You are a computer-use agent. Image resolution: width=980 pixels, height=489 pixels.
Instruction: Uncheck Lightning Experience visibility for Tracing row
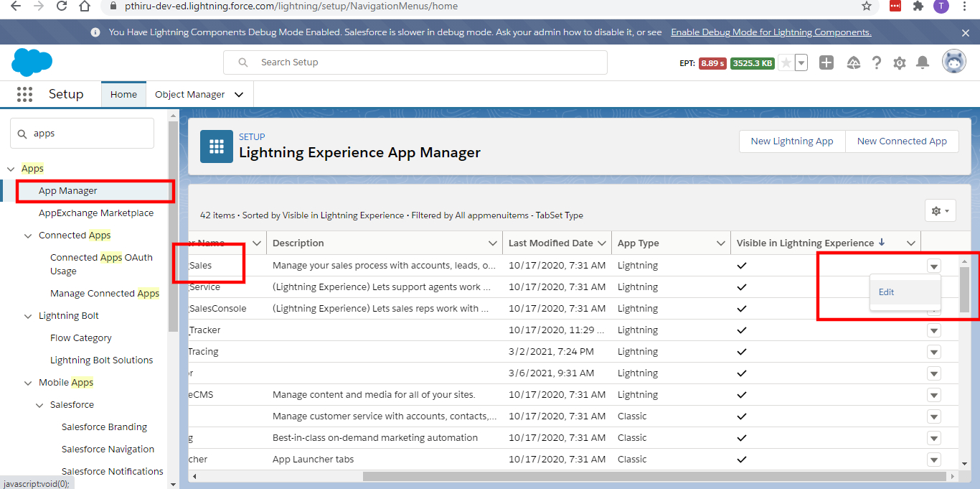click(742, 351)
